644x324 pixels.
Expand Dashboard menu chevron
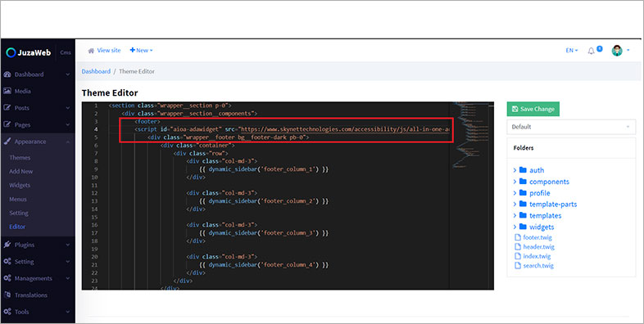coord(68,74)
